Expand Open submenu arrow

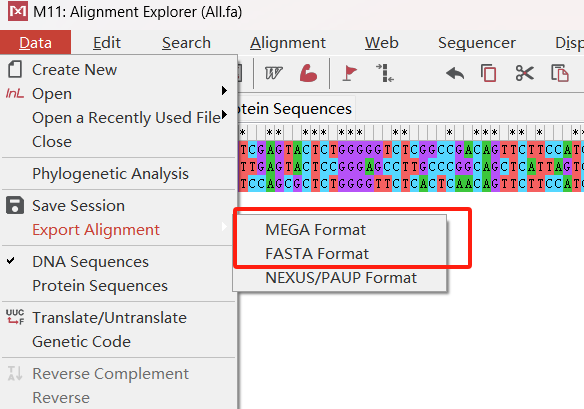click(x=224, y=91)
